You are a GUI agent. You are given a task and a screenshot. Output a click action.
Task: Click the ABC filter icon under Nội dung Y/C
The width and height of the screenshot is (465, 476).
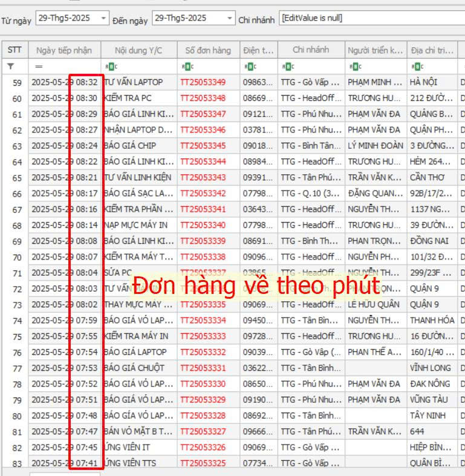(109, 67)
